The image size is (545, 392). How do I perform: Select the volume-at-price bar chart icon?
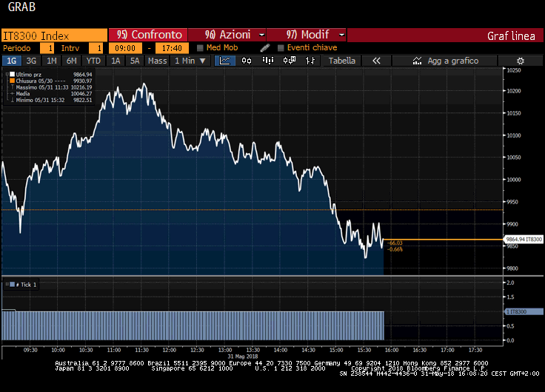(267, 61)
